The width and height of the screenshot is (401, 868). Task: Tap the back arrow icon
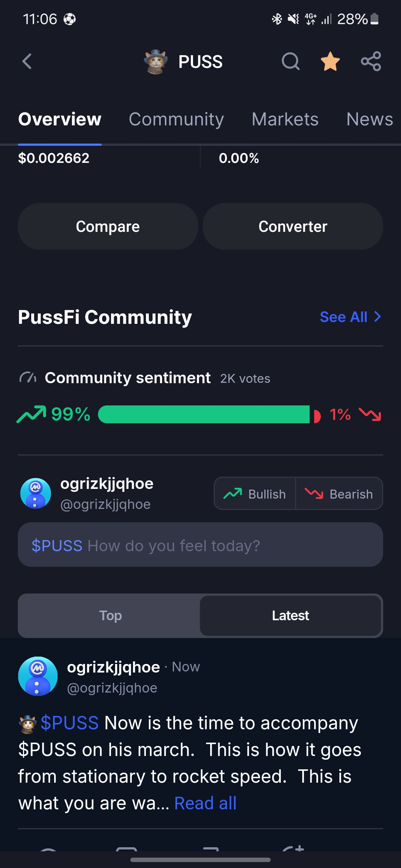point(27,61)
